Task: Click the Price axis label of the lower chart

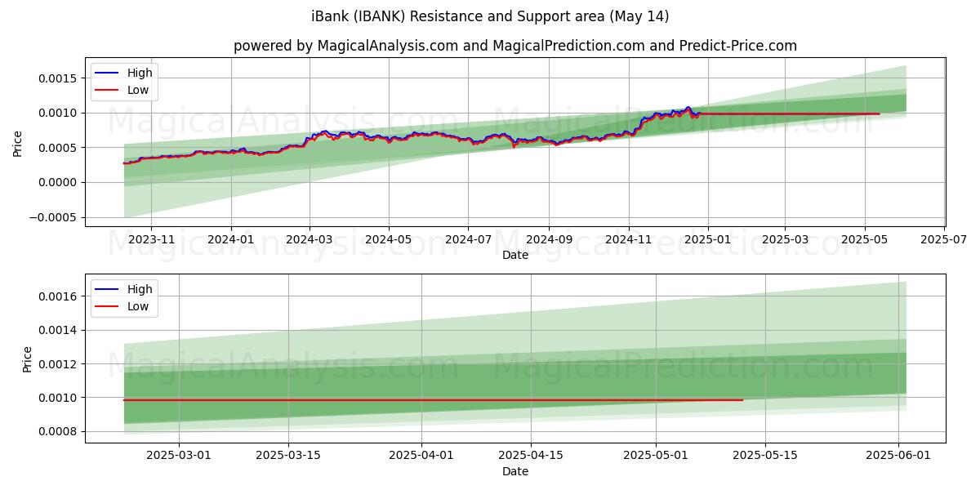Action: tap(28, 359)
